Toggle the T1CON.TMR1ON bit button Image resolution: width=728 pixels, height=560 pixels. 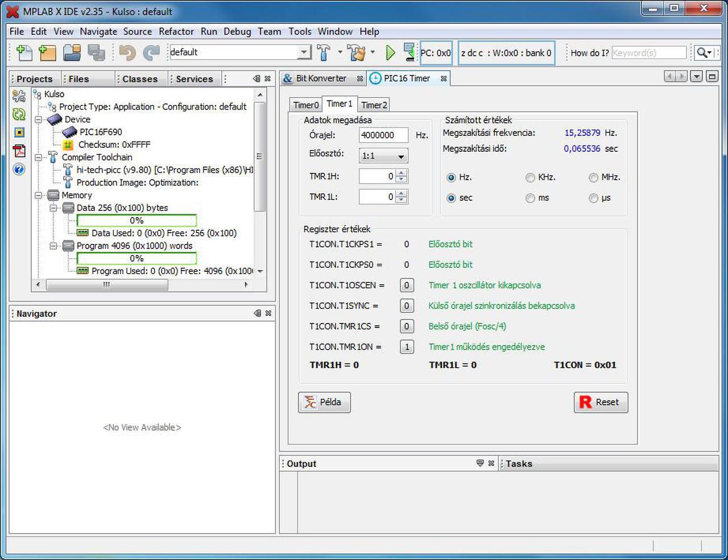click(x=407, y=347)
